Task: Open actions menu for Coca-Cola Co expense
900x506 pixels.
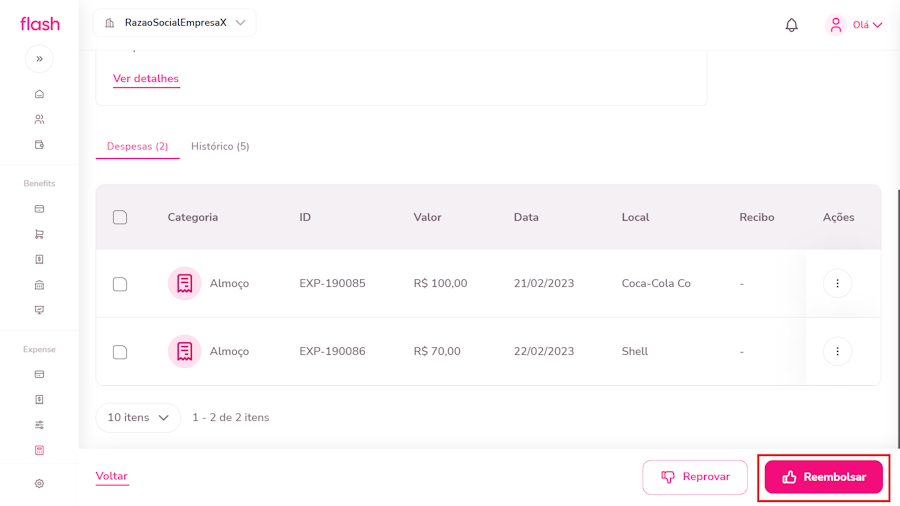Action: [837, 284]
